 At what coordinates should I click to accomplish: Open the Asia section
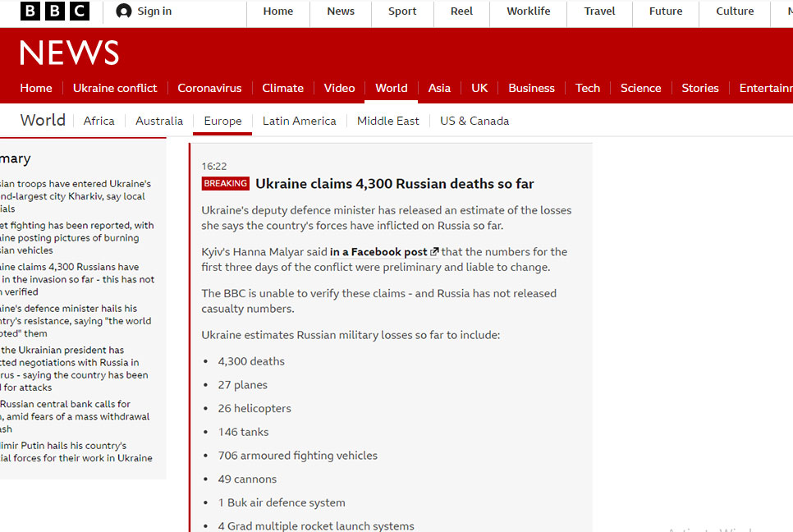[x=439, y=88]
